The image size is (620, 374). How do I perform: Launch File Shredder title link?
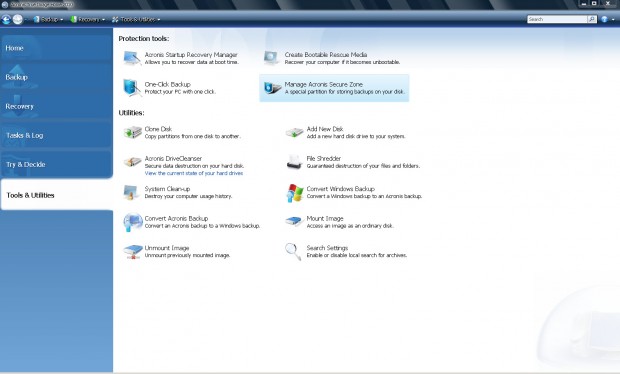coord(323,158)
